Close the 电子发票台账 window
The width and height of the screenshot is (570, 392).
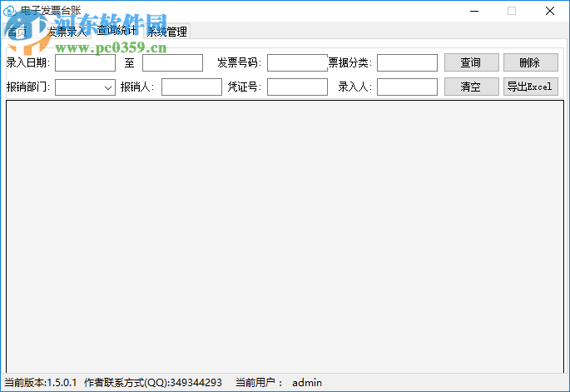click(550, 11)
